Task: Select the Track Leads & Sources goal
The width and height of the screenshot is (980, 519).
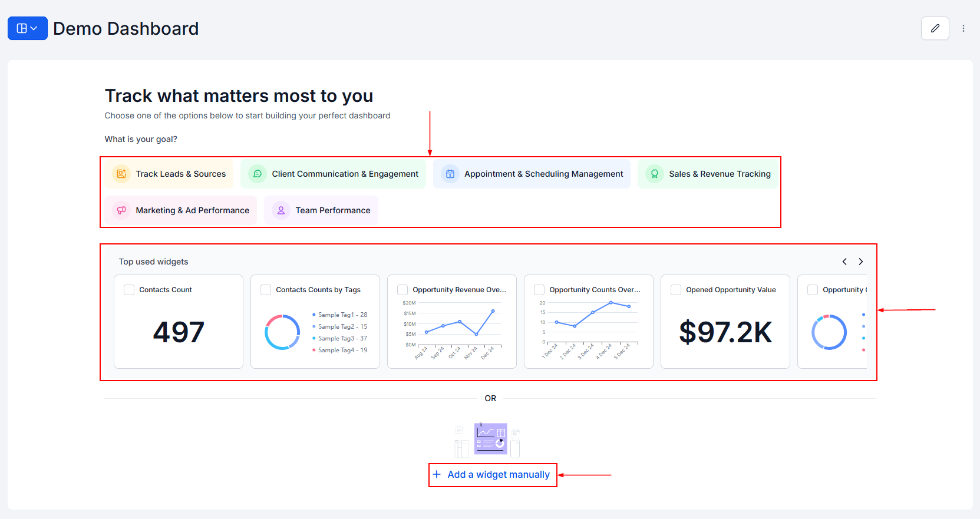Action: tap(169, 174)
